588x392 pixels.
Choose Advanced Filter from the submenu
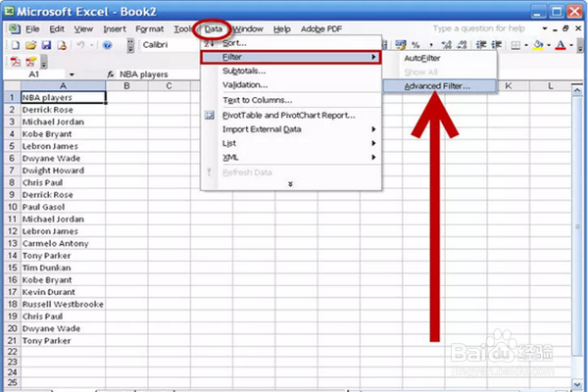point(440,86)
